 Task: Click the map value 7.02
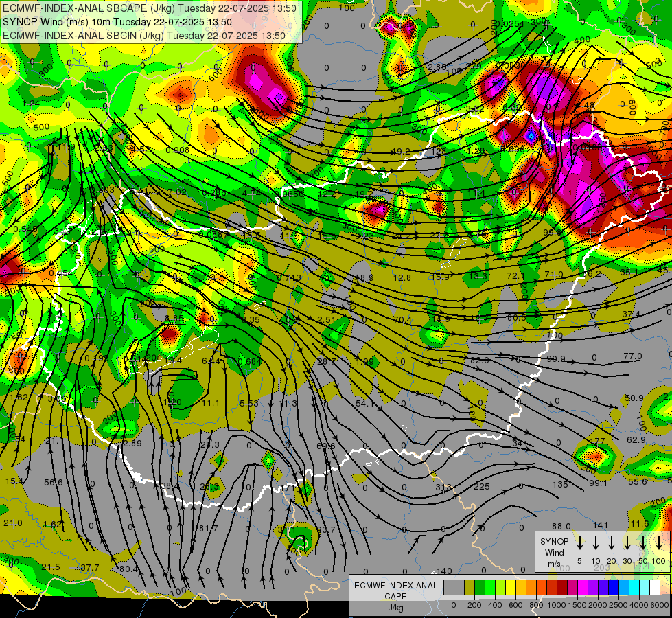click(x=177, y=192)
